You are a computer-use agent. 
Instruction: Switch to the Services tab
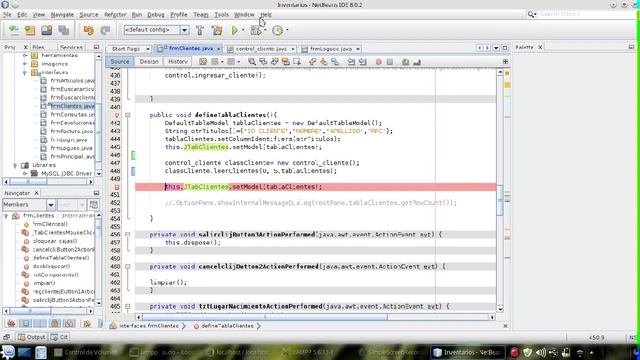click(x=71, y=47)
